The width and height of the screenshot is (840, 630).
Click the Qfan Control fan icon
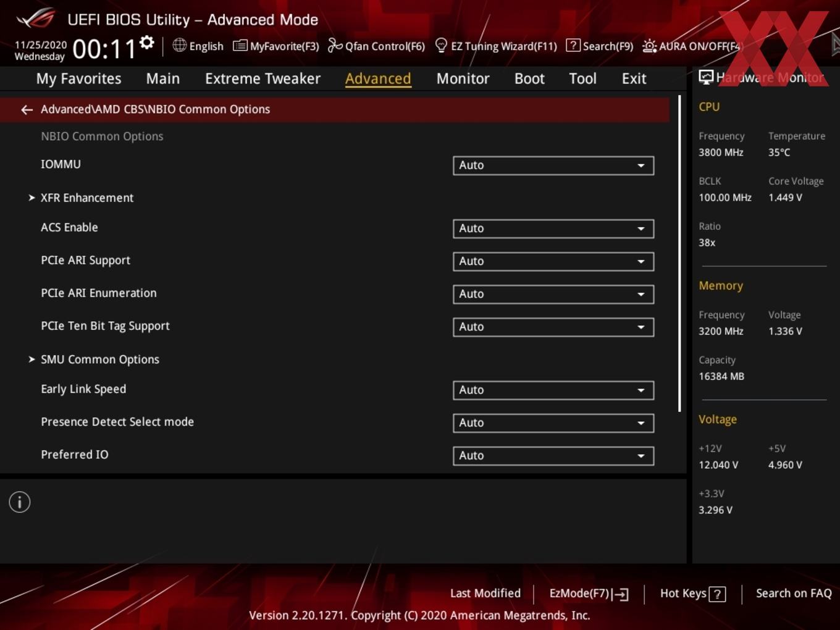point(335,46)
